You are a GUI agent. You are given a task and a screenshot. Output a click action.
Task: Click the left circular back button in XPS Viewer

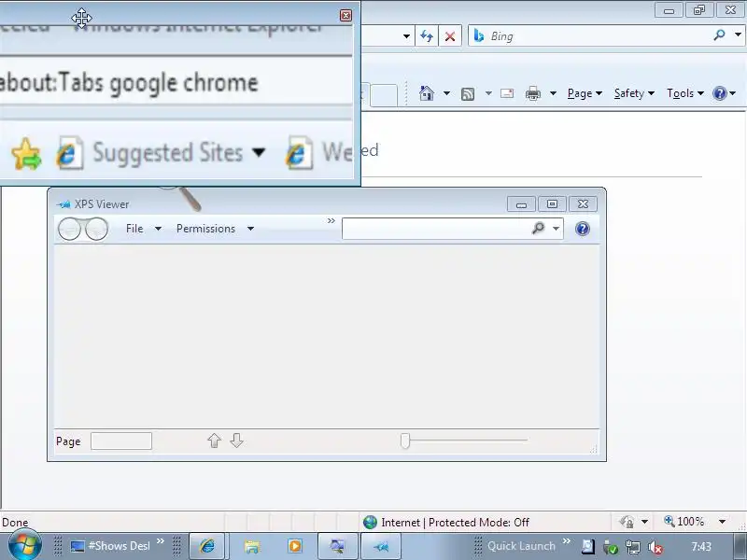click(x=70, y=230)
